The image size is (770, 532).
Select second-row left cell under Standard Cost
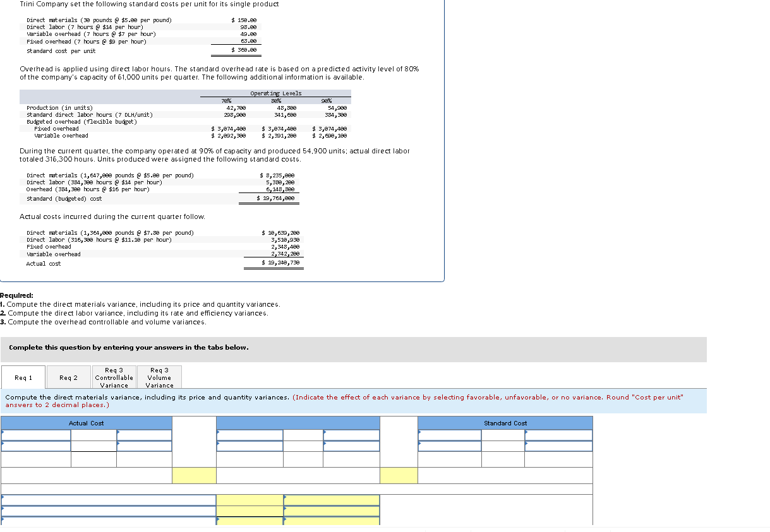coord(450,446)
